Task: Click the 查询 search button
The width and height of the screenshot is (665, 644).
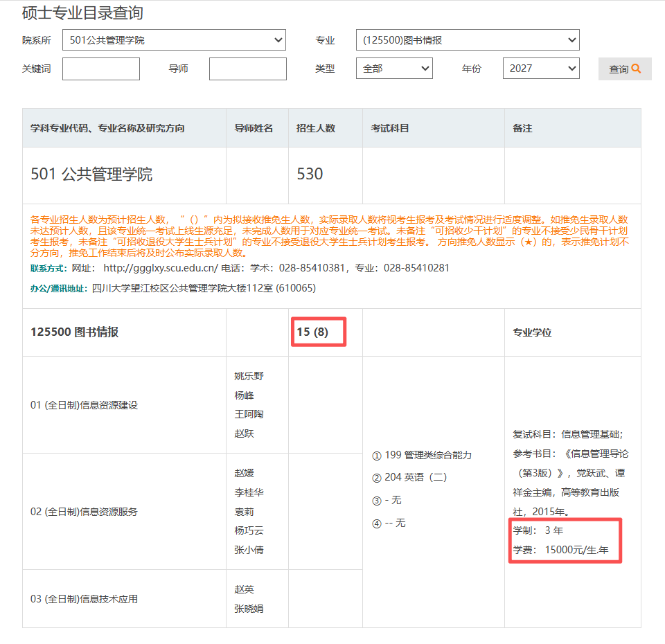Action: tap(625, 69)
